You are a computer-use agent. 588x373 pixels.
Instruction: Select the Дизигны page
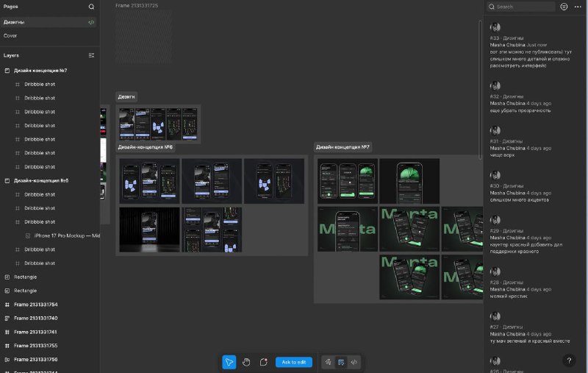click(15, 22)
